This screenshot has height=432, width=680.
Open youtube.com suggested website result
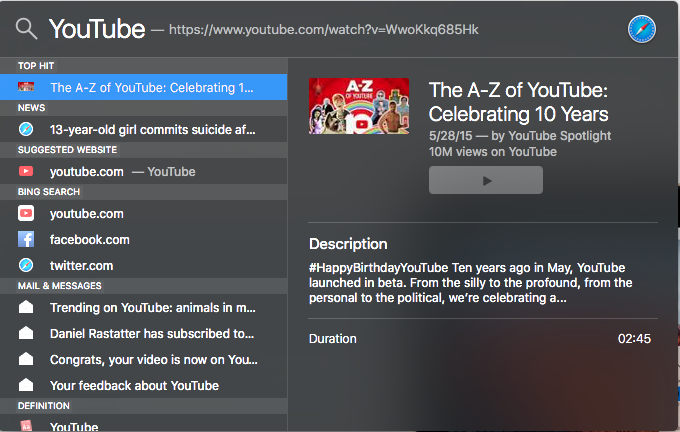[x=144, y=171]
